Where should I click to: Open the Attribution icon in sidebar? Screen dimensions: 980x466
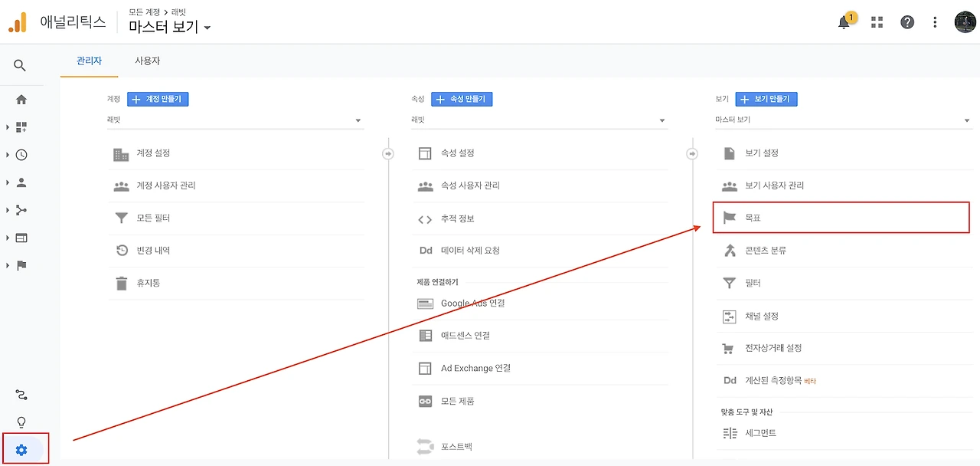coord(21,395)
